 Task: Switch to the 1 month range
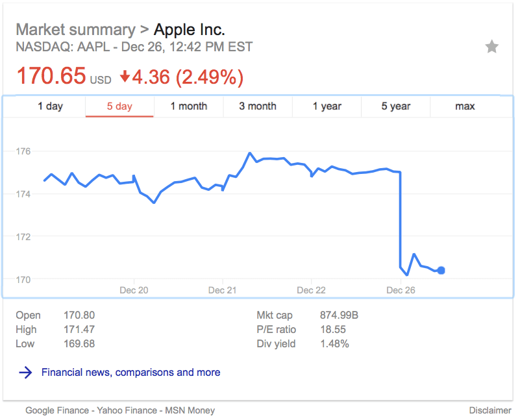(189, 106)
